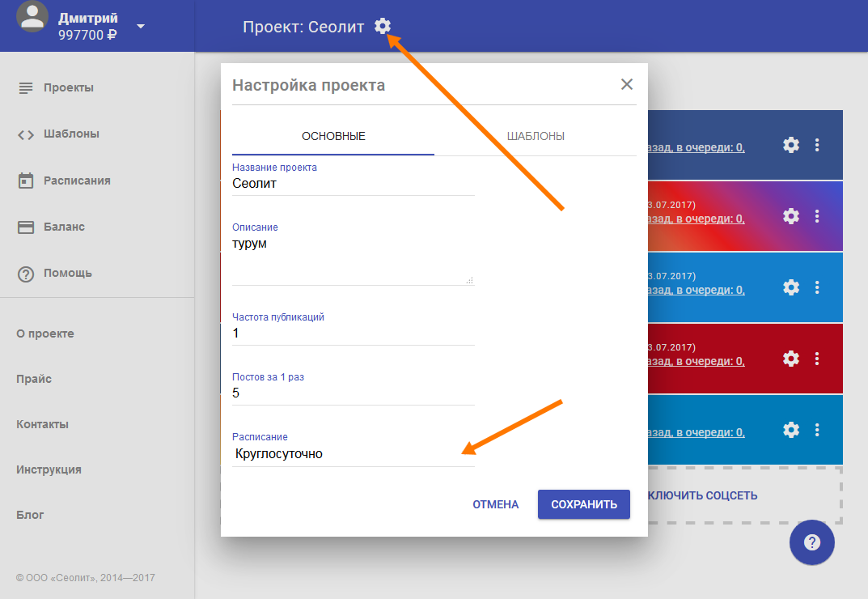Viewport: 868px width, 599px height.
Task: Close the Настройка проекта dialog
Action: 627,84
